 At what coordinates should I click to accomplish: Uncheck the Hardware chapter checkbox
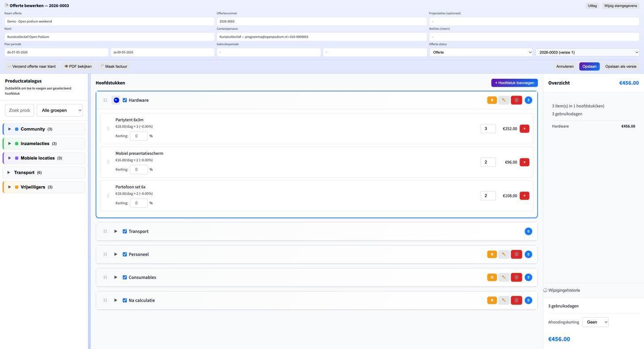tap(125, 100)
